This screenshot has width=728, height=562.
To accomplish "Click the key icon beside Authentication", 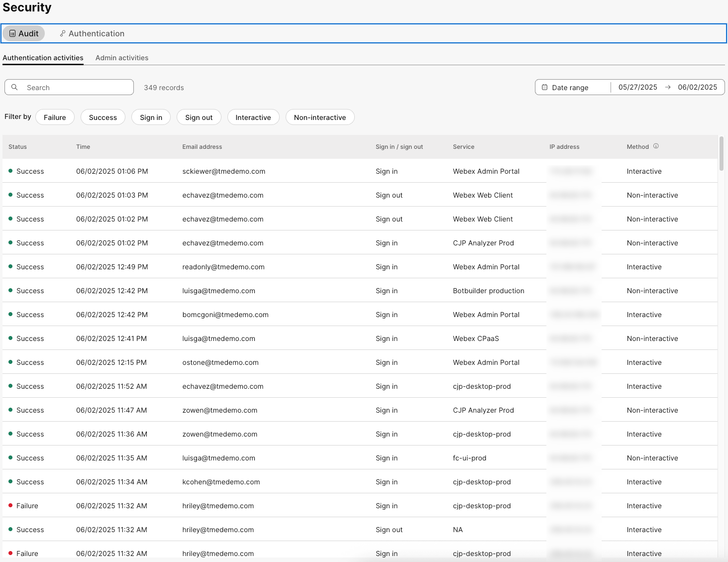I will tap(63, 33).
